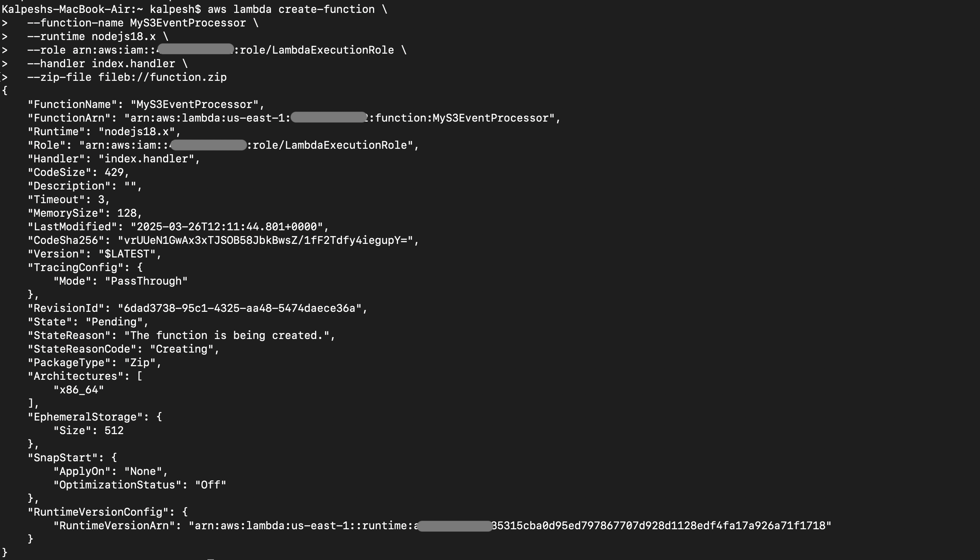The width and height of the screenshot is (980, 560).
Task: Click the Timeout value 3
Action: [x=101, y=200]
